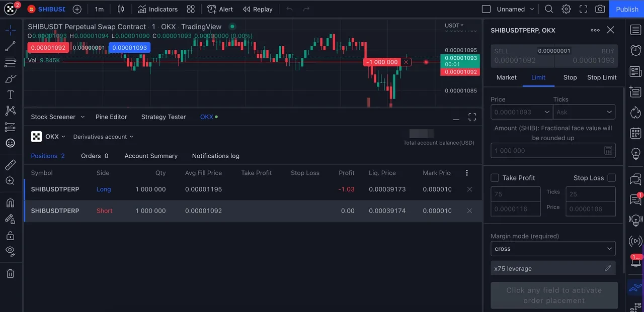644x312 pixels.
Task: Open the alerts clock panel
Action: 635,50
